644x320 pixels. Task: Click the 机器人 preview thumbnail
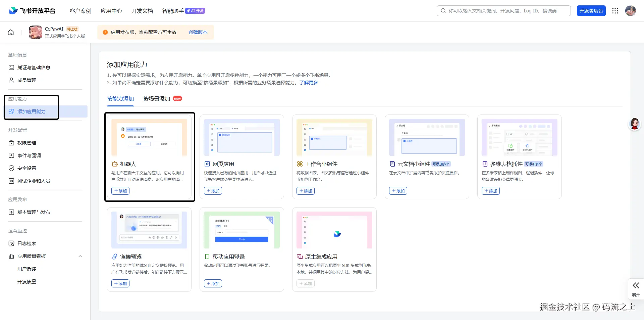point(149,137)
